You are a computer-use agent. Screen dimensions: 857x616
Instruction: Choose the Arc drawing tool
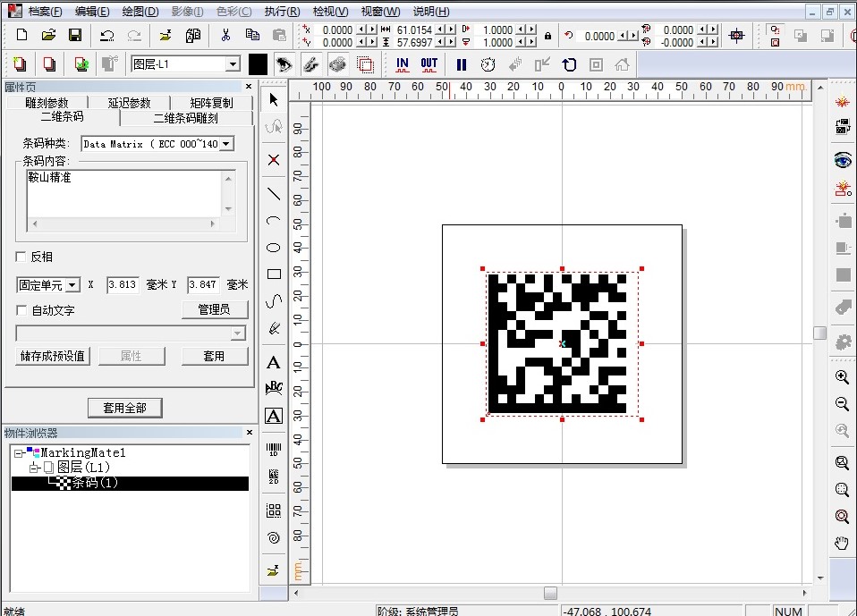(274, 221)
